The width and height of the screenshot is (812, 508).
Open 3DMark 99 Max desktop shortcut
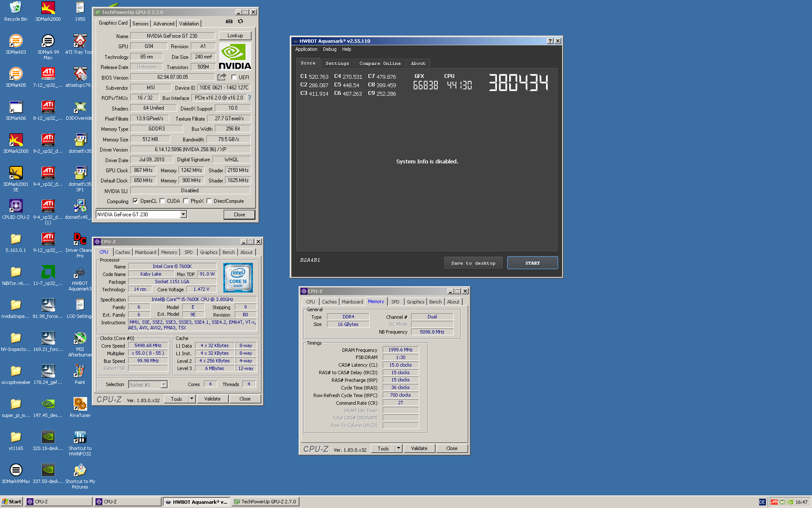(48, 47)
